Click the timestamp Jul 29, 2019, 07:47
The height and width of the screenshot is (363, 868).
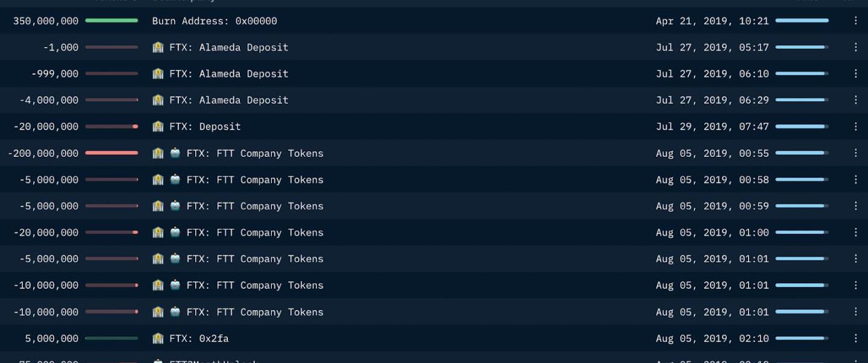pos(712,127)
